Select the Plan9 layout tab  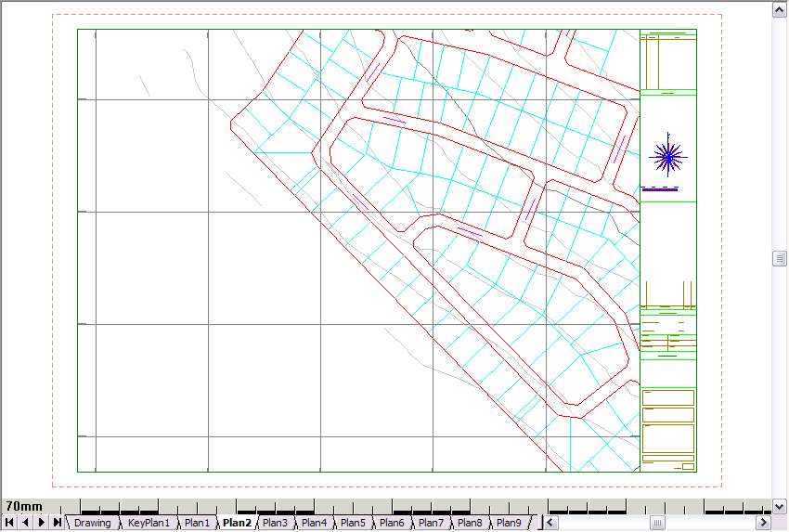(509, 523)
